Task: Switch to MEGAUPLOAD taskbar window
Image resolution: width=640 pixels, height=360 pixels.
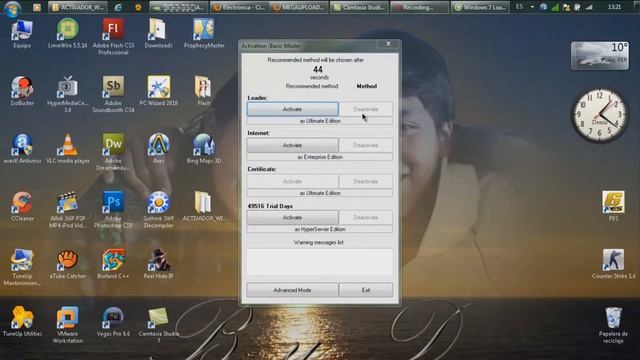Action: 299,7
